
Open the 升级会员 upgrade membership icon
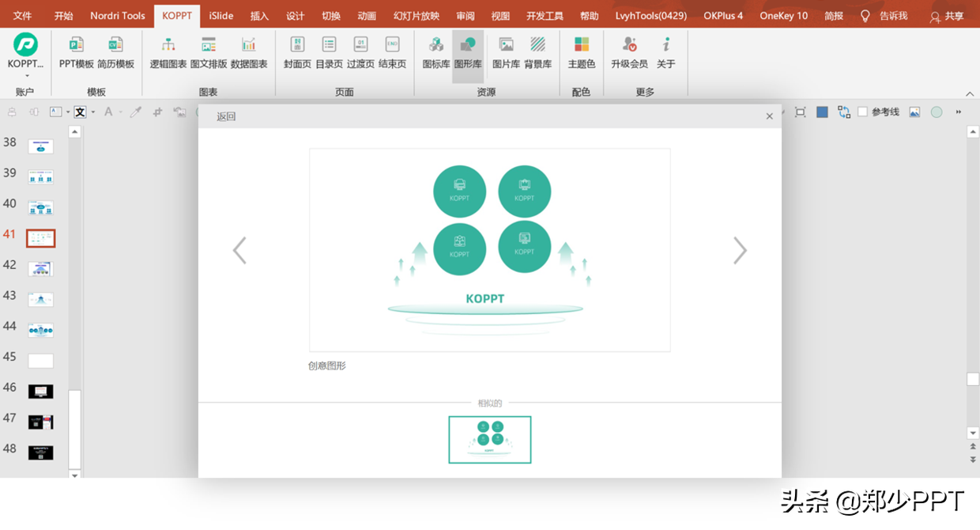pyautogui.click(x=629, y=54)
